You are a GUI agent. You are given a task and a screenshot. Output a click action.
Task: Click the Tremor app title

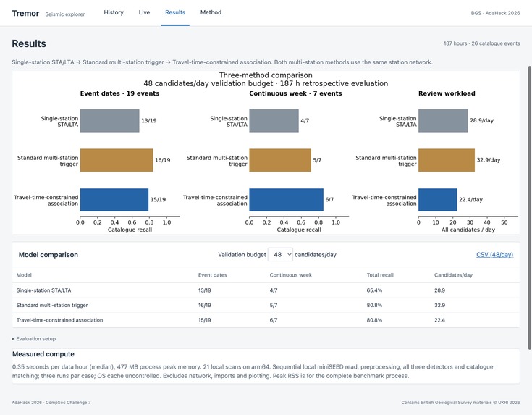(25, 13)
